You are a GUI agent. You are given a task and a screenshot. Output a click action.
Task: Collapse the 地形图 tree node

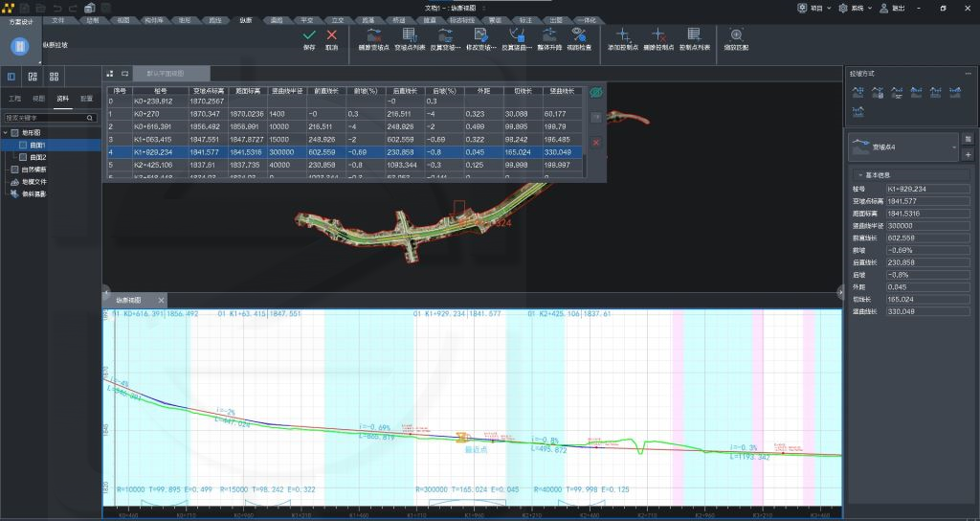(6, 132)
